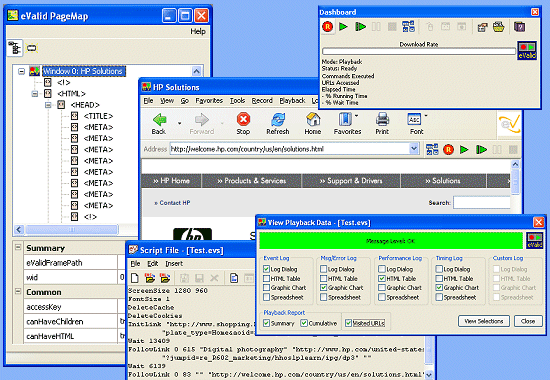Click the Download Rate progress bar

click(419, 51)
